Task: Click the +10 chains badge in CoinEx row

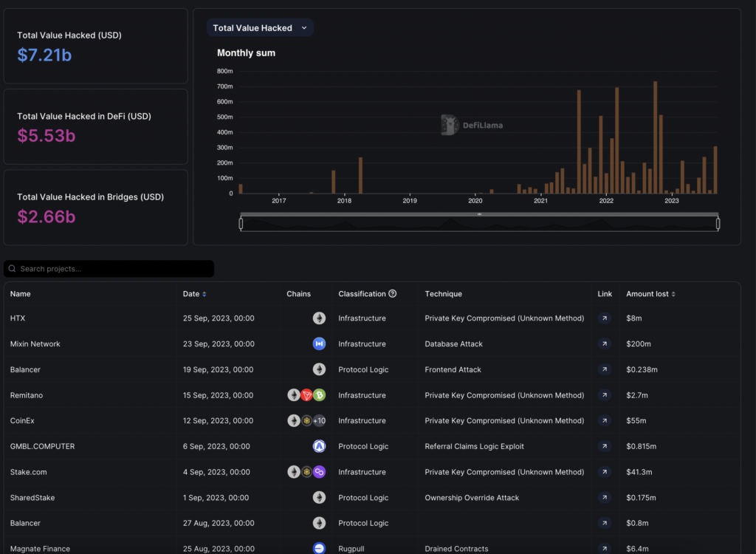Action: coord(319,420)
